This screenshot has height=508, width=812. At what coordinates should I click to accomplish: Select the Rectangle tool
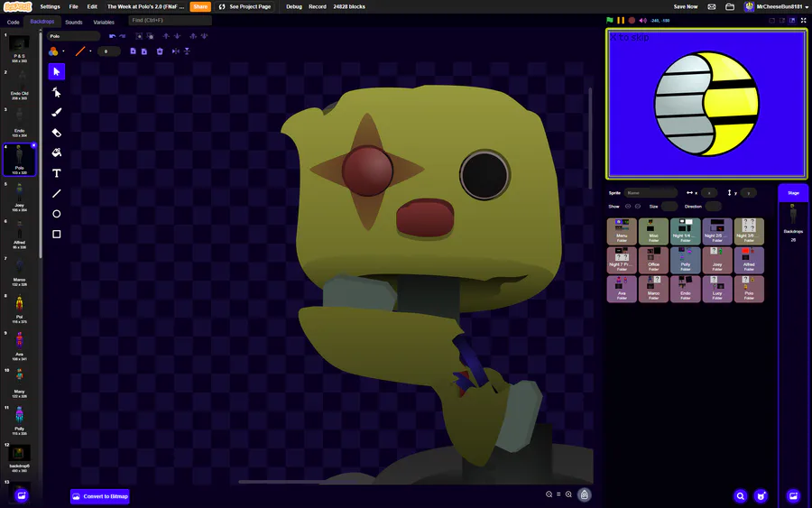(57, 234)
